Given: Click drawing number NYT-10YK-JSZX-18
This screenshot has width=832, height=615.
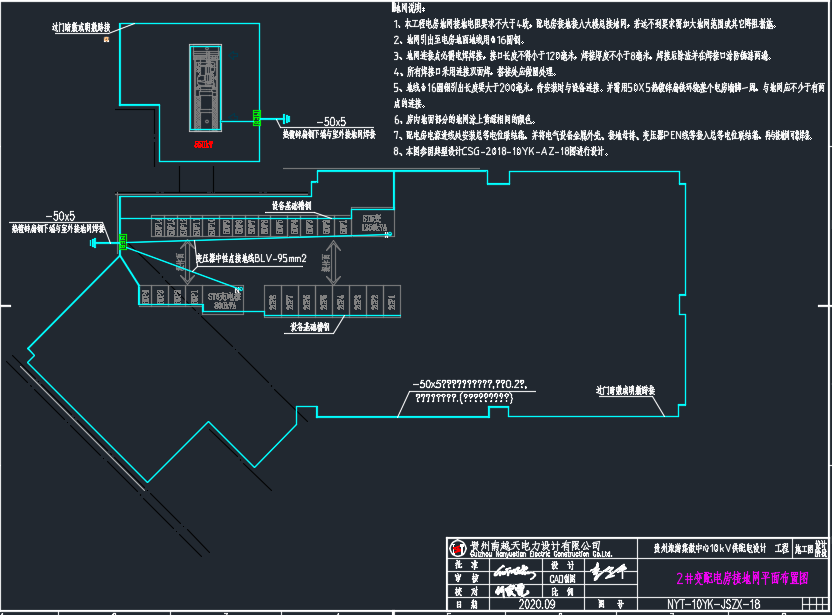Looking at the screenshot, I should tap(714, 604).
